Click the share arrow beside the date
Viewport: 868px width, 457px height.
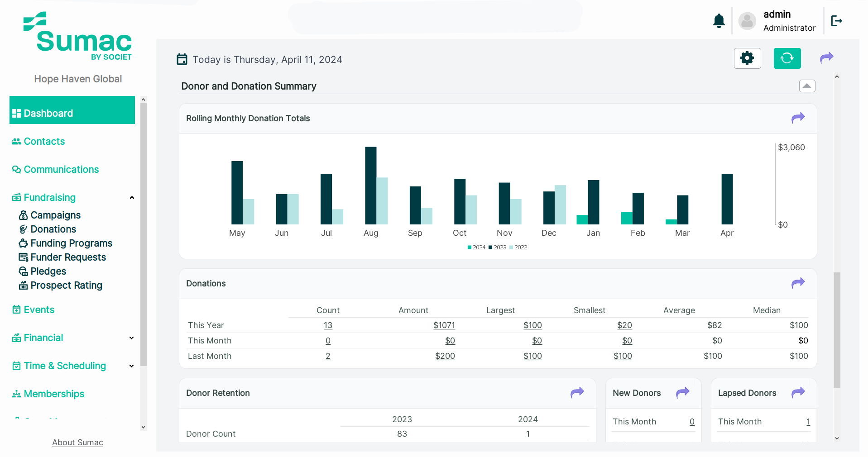(826, 58)
